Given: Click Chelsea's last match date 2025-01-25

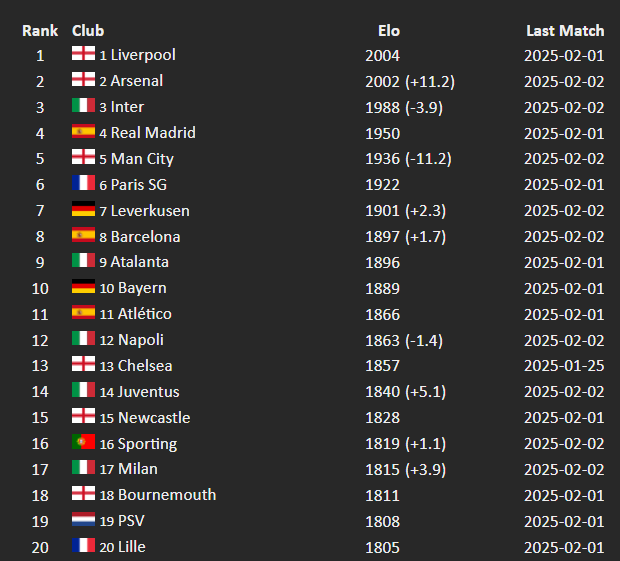Looking at the screenshot, I should [x=564, y=365].
